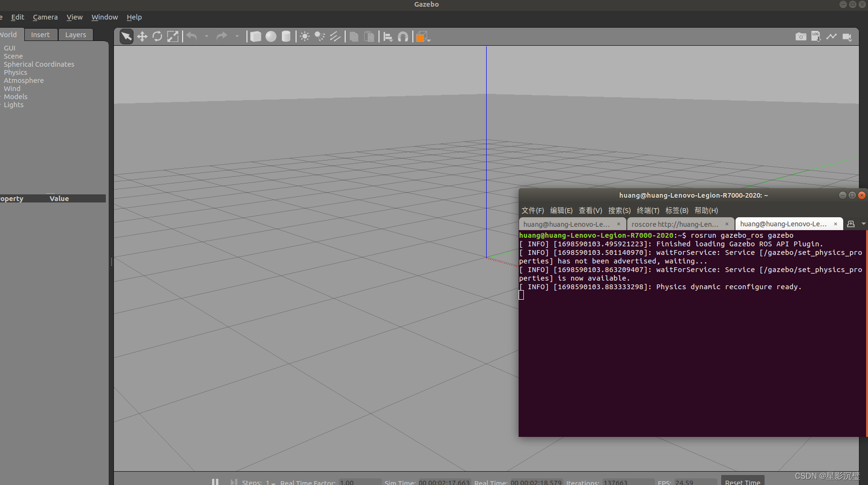Select Spherical Coordinates tree item
This screenshot has height=485, width=868.
point(39,64)
